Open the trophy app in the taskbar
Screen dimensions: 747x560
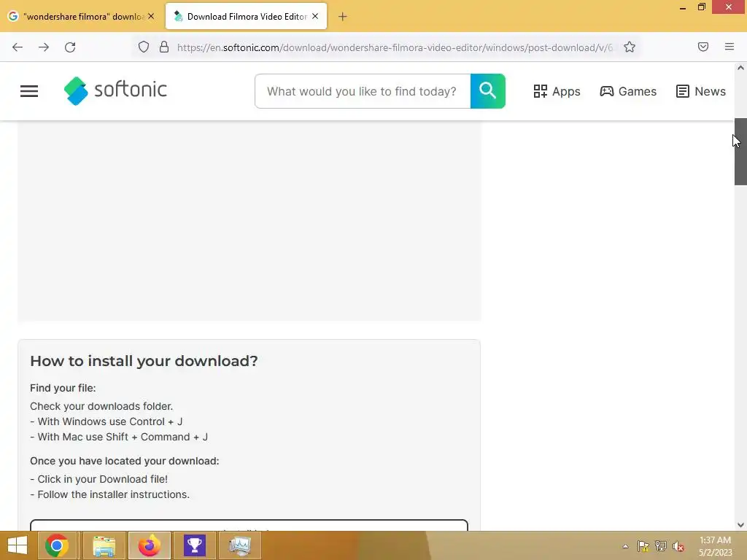point(194,545)
